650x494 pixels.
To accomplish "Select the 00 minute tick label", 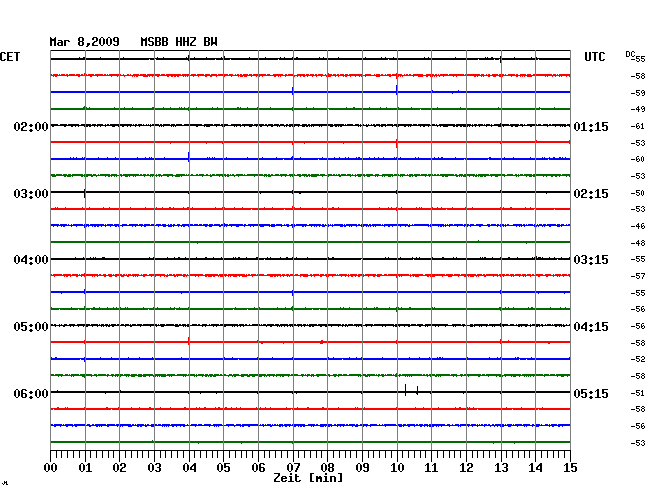I will [x=51, y=468].
